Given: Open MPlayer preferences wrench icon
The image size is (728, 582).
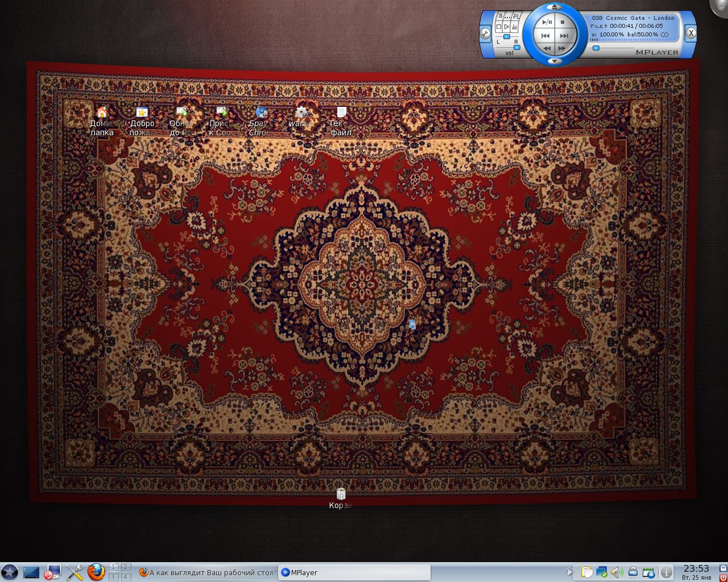Looking at the screenshot, I should coord(485,34).
